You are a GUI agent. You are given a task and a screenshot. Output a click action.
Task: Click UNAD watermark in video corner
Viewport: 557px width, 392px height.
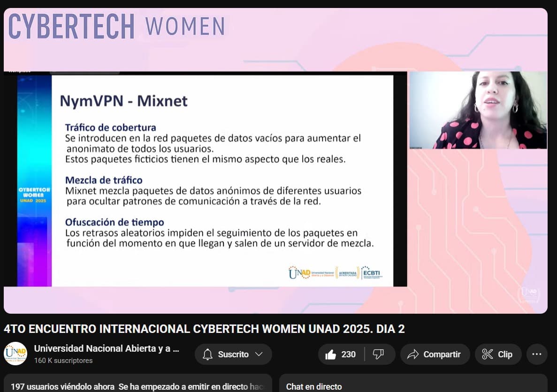click(x=528, y=294)
